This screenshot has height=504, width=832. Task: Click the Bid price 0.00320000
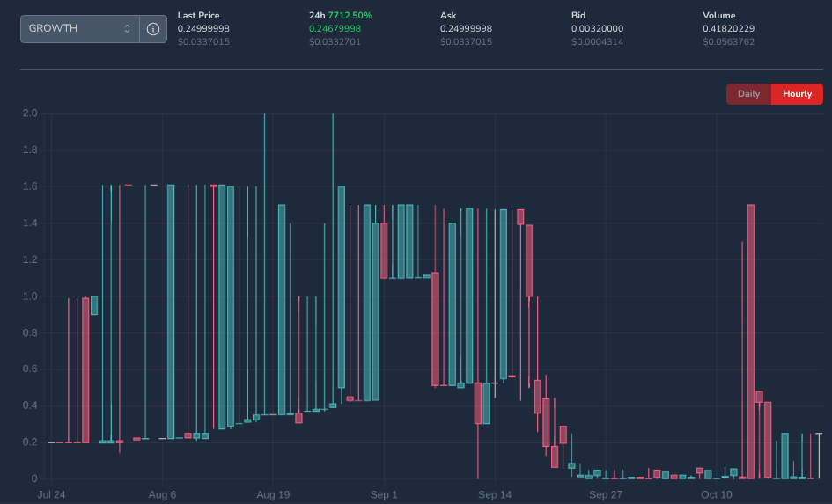[597, 28]
